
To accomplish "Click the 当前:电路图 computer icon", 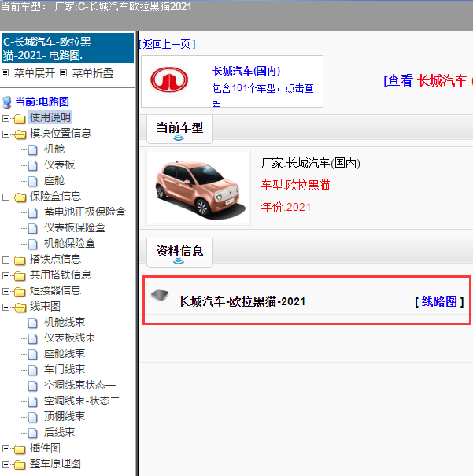I will pos(7,102).
